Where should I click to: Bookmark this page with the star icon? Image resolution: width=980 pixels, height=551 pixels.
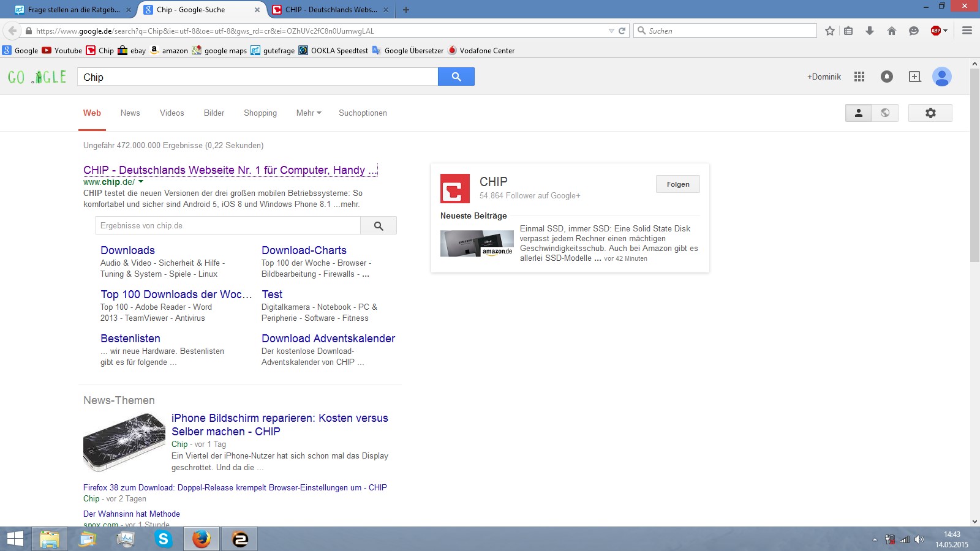coord(830,31)
